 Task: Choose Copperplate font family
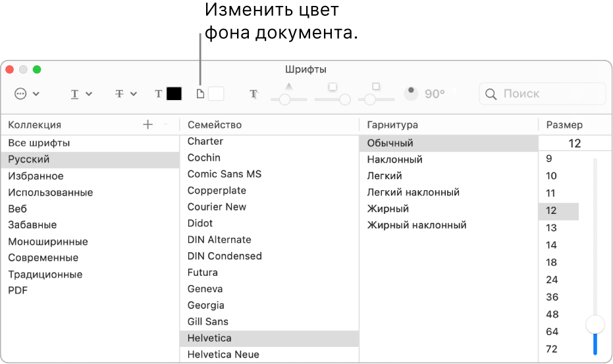pos(269,190)
